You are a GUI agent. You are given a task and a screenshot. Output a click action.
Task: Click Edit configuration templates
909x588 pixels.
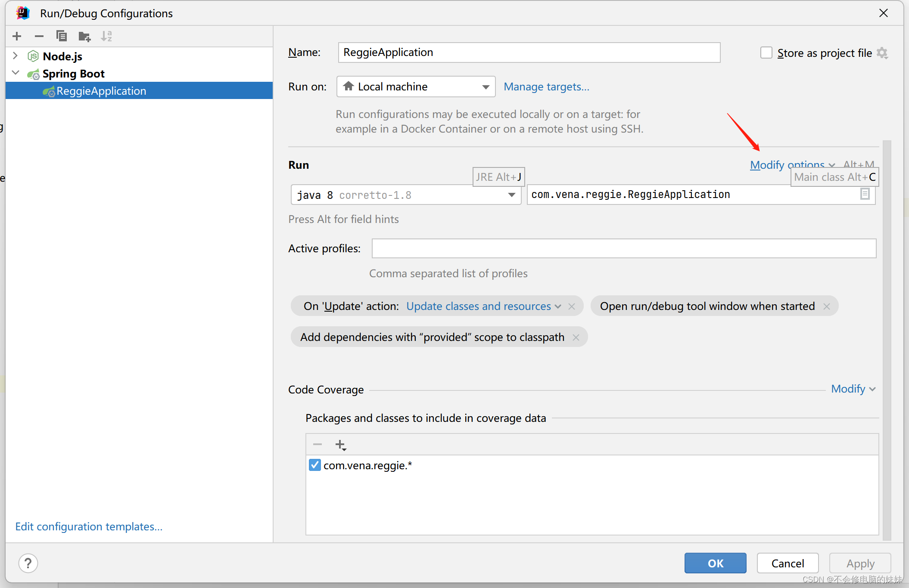89,526
